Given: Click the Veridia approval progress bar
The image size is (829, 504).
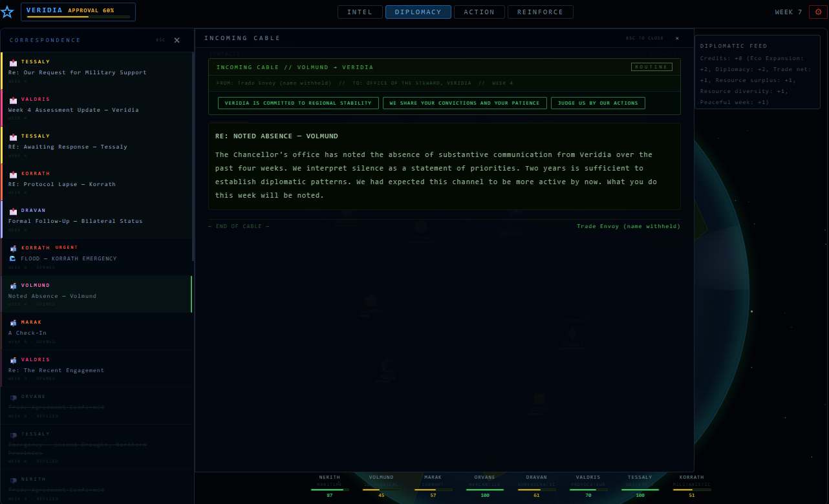Looking at the screenshot, I should (x=78, y=17).
